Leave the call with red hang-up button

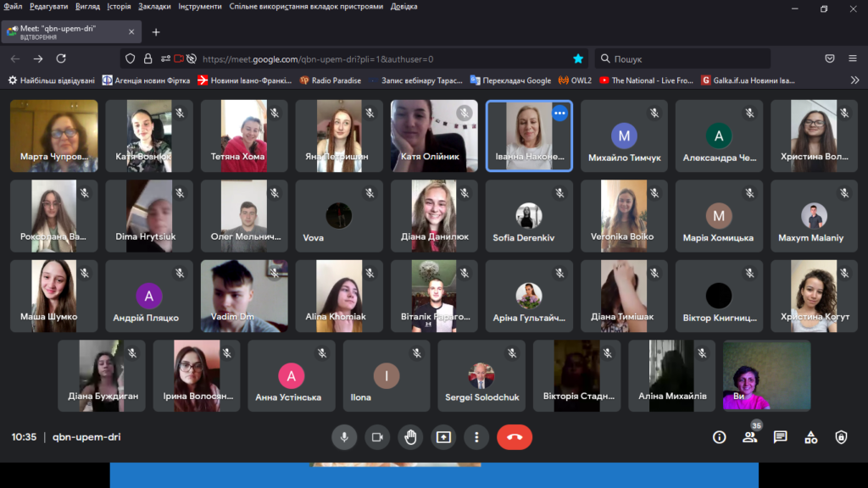tap(514, 437)
